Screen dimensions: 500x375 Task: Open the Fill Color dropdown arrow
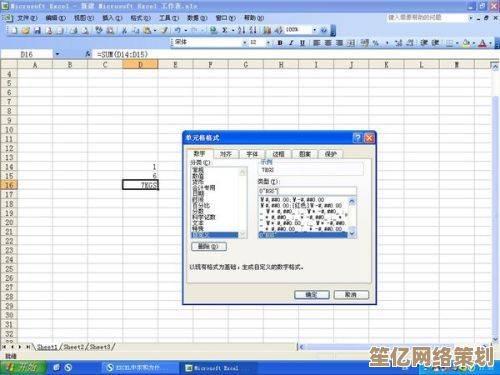pos(474,43)
